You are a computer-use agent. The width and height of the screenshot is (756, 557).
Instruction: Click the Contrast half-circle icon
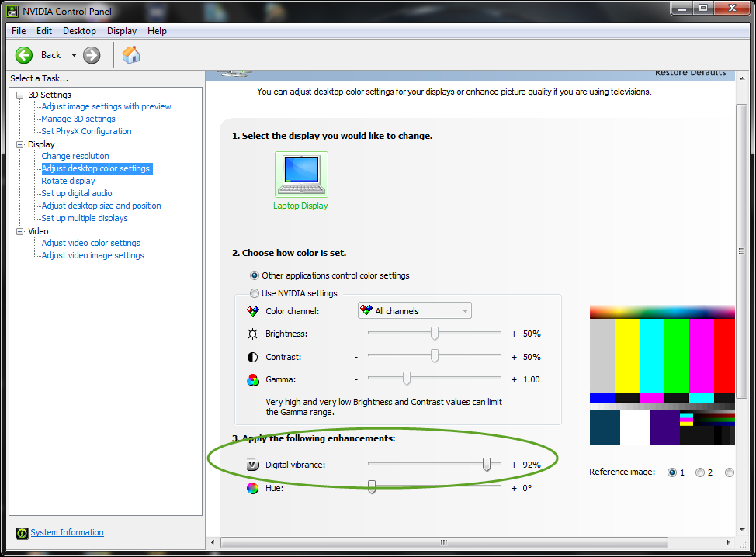pyautogui.click(x=252, y=357)
